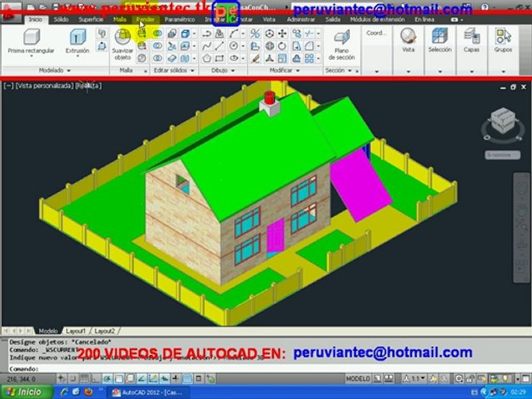Click the Selección panel icon

click(x=439, y=36)
